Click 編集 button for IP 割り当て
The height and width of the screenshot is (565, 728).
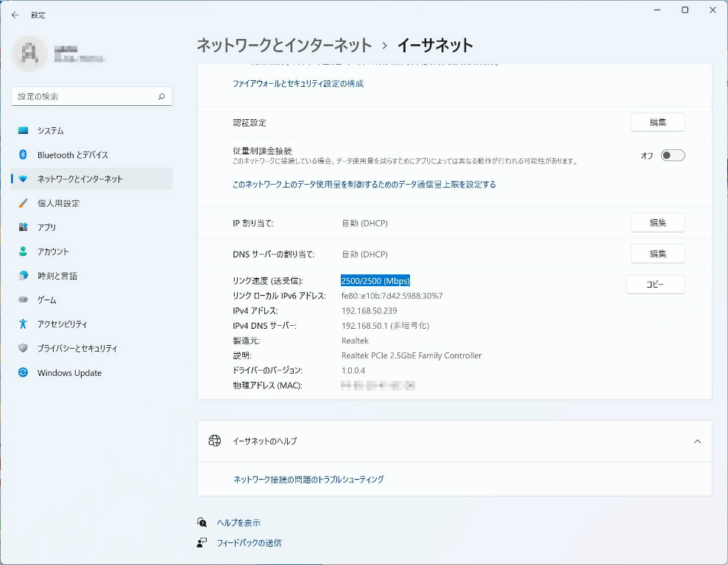tap(657, 223)
